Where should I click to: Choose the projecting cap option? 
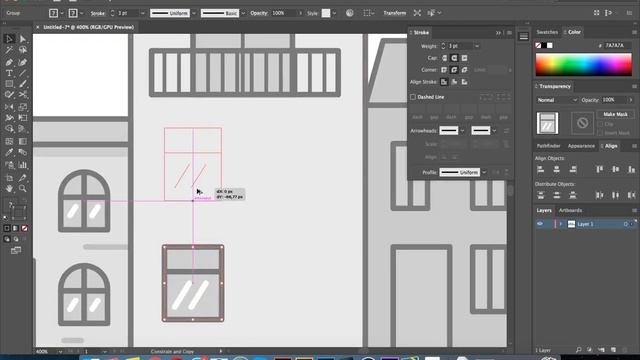tap(464, 58)
